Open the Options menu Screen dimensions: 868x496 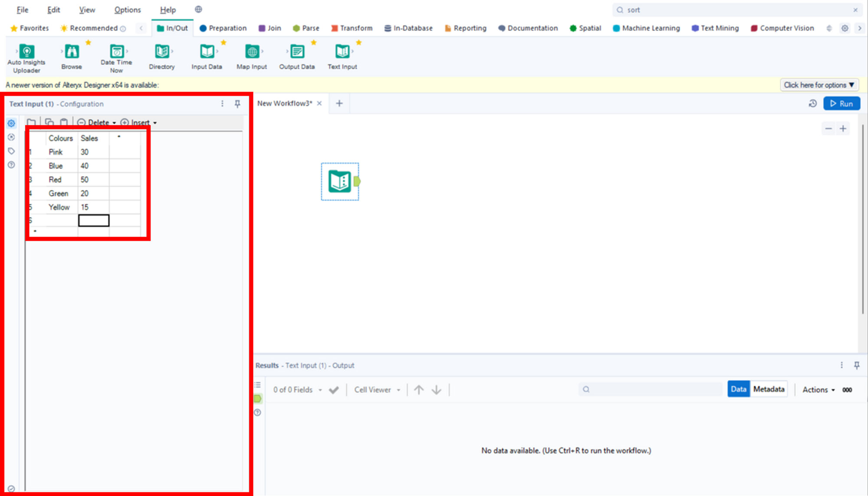(127, 10)
